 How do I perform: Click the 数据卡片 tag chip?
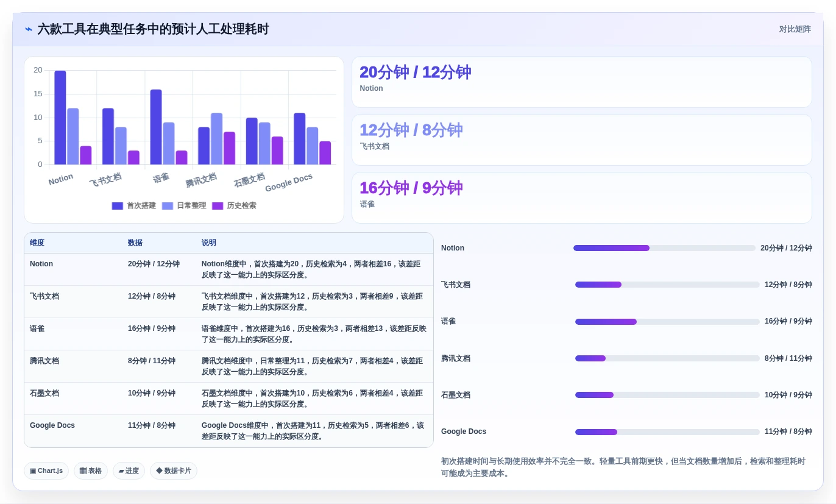click(x=174, y=470)
